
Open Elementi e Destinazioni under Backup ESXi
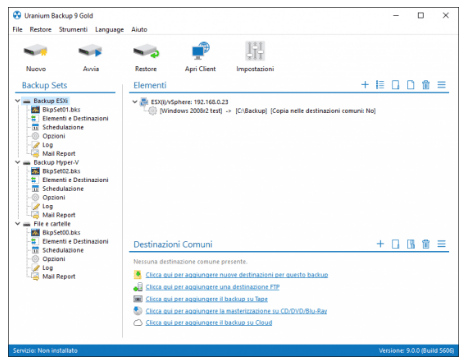pos(75,118)
